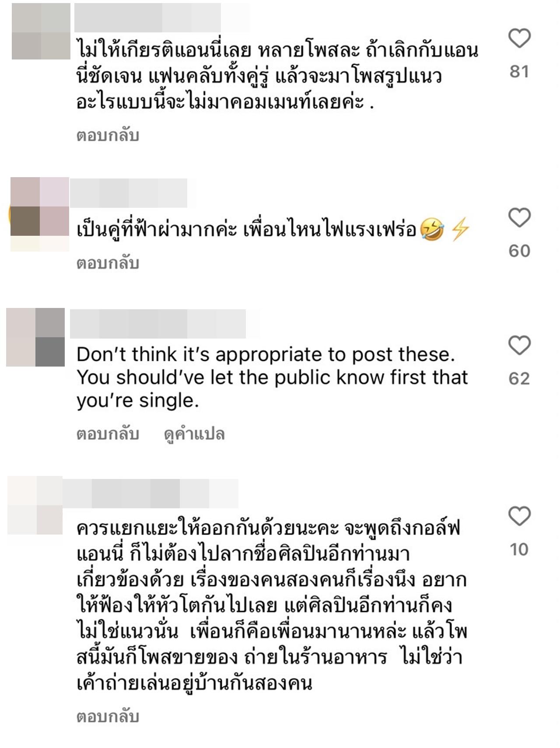Click the rolling laughing emoji in comment
Viewport: 560px width, 748px height.
432,230
